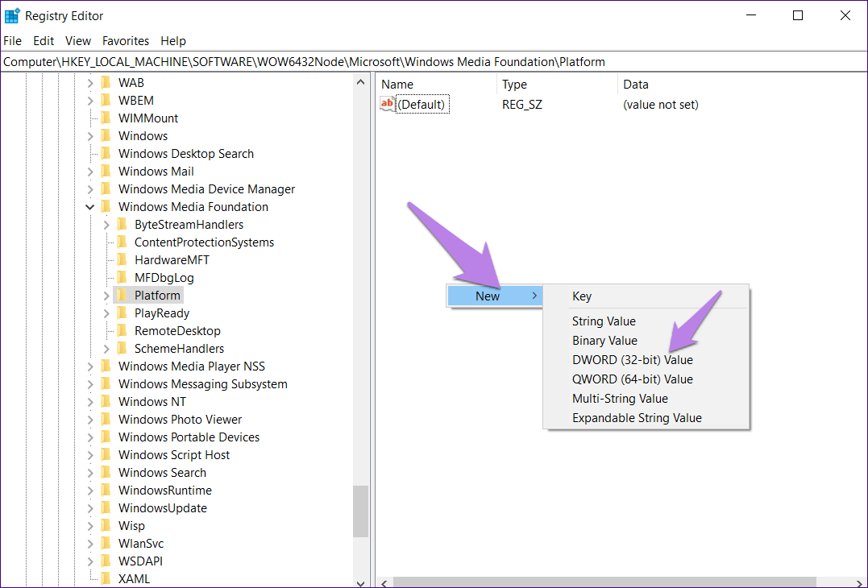This screenshot has width=868, height=588.
Task: Select the (Default) value entry
Action: pyautogui.click(x=423, y=105)
